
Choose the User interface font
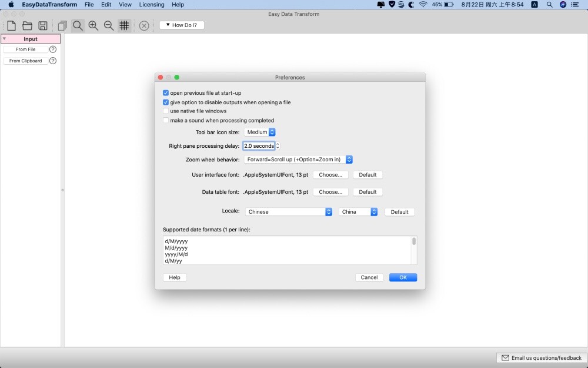[x=330, y=175]
